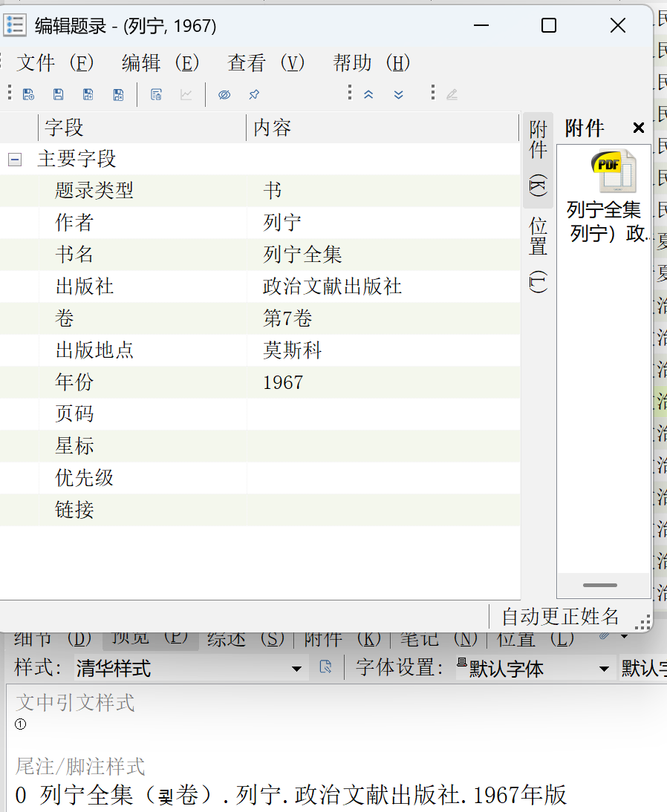Click the Save and Add Another icon
The image size is (667, 812).
88,94
